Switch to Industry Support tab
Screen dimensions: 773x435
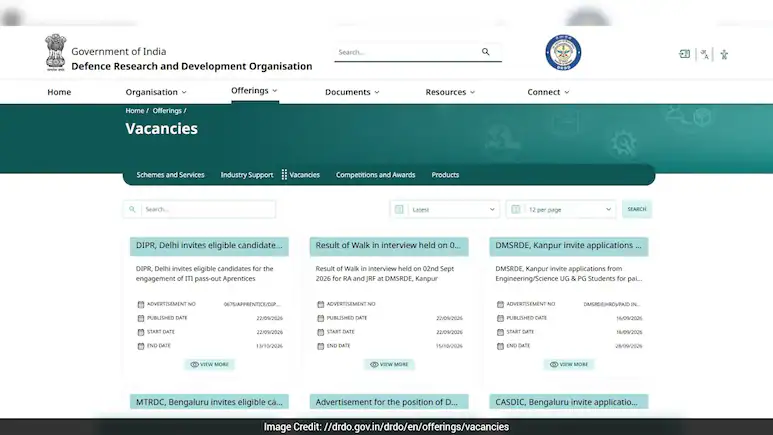(246, 175)
